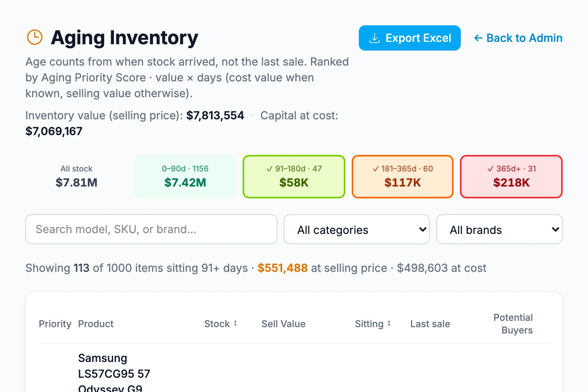588x392 pixels.
Task: Click the $7,069,167 capital at cost value
Action: pyautogui.click(x=54, y=131)
